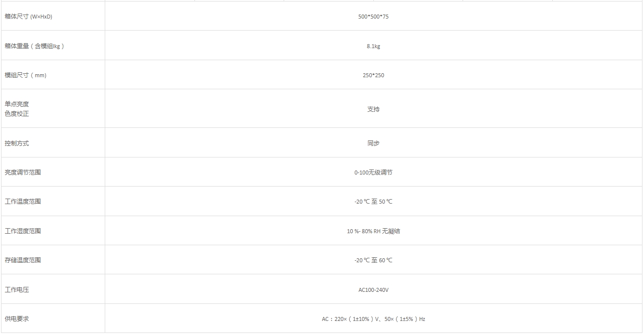Select the 250*250 module size value
644x334 pixels.
(x=373, y=75)
